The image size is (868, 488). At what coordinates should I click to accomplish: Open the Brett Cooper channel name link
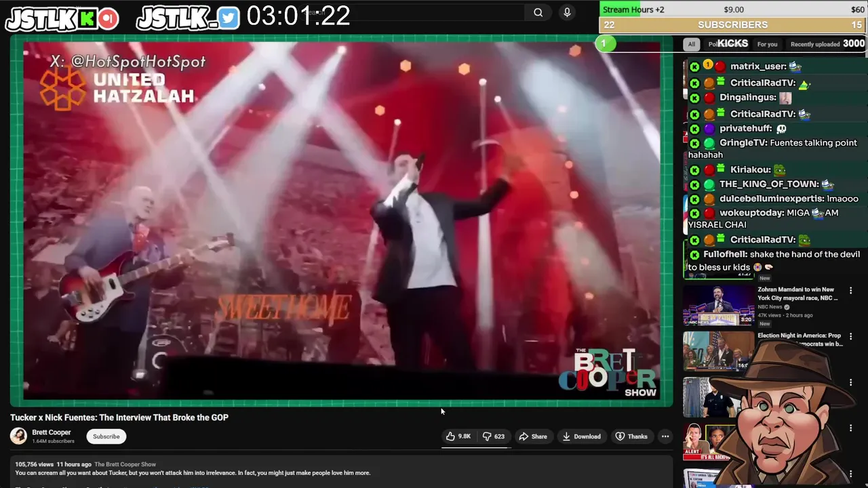click(52, 432)
